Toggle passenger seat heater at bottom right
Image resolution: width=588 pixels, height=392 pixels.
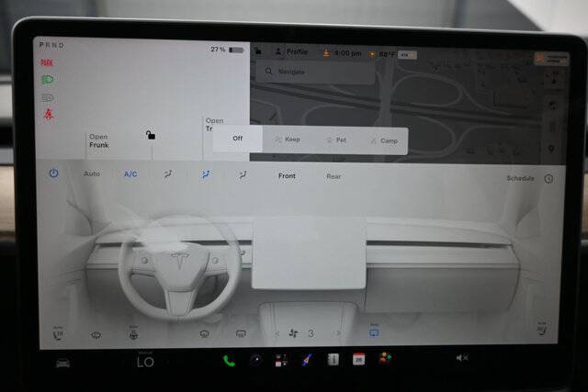tap(541, 329)
